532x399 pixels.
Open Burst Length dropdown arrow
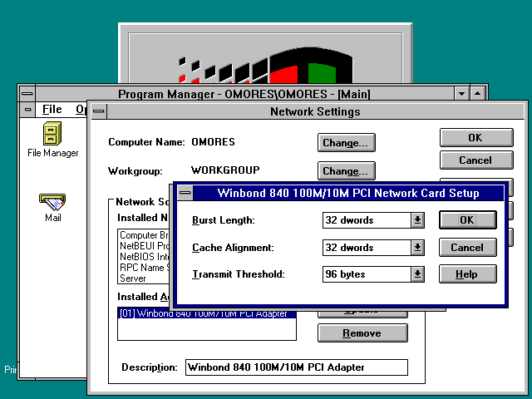[x=417, y=220]
